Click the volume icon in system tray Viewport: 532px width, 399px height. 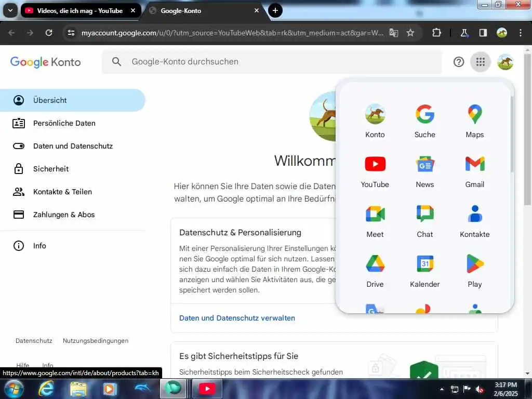(x=480, y=389)
